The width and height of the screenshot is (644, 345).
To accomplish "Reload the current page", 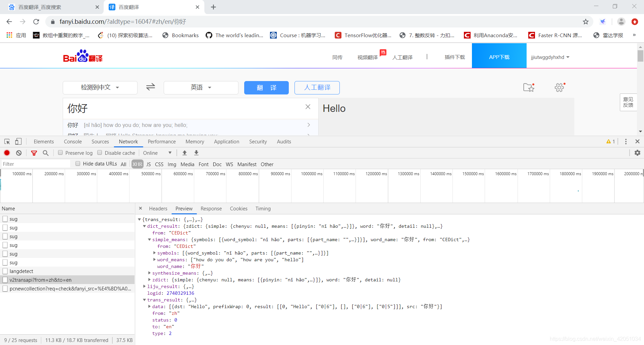I will click(36, 21).
